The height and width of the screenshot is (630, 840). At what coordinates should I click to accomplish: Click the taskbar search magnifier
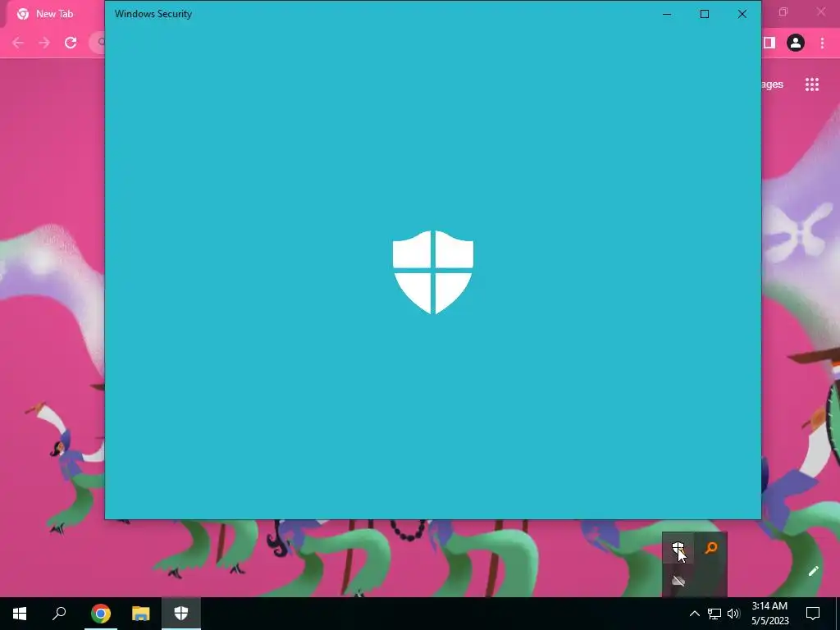click(59, 614)
